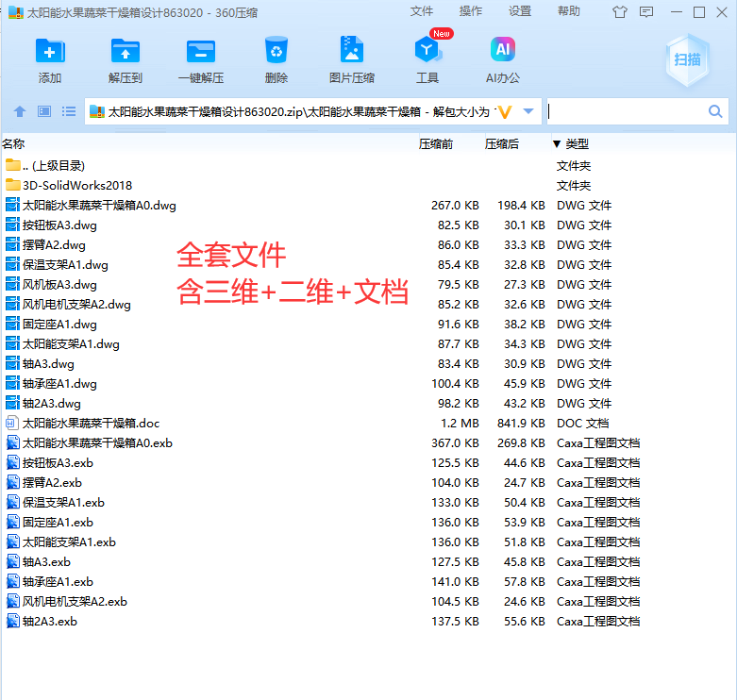This screenshot has width=737, height=700.
Task: Switch to the list view mode
Action: coord(69,111)
